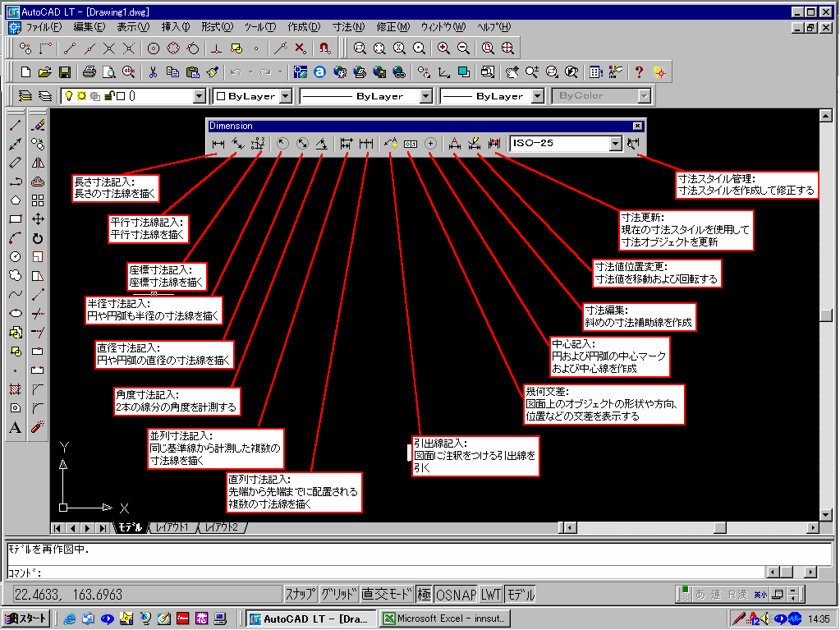Click the command line input field
Viewport: 840px width, 630px height.
click(386, 573)
